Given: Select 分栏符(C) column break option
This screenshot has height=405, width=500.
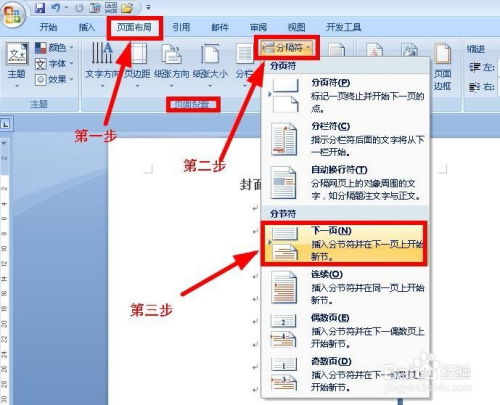Looking at the screenshot, I should coord(345,139).
